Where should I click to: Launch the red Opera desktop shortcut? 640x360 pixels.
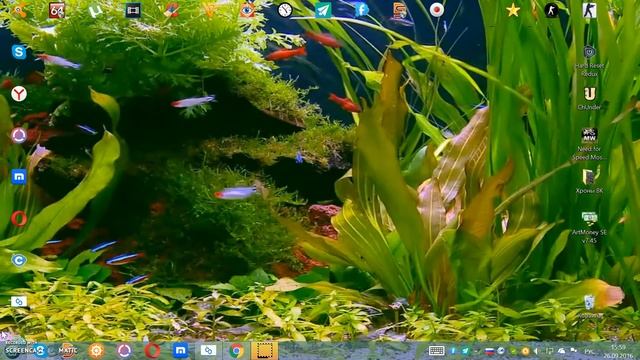(19, 219)
